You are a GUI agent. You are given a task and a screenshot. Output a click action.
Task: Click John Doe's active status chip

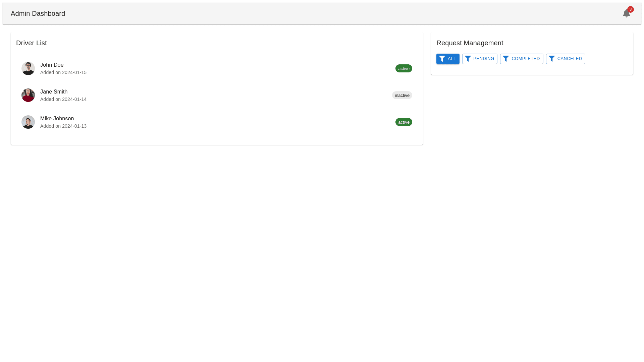(x=404, y=68)
